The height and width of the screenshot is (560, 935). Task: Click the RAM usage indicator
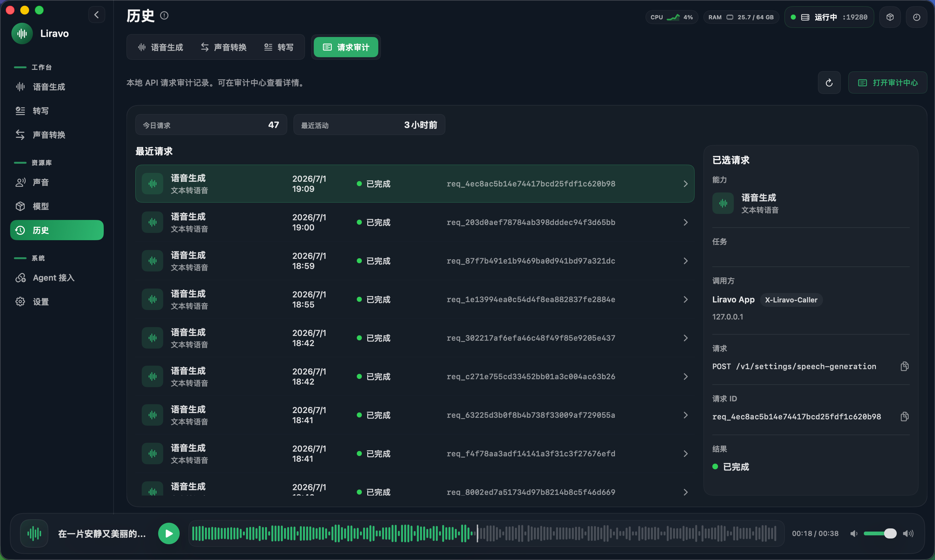[741, 17]
